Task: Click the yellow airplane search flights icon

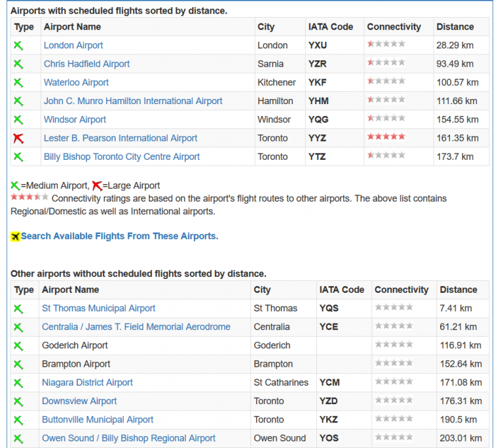Action: coord(15,236)
